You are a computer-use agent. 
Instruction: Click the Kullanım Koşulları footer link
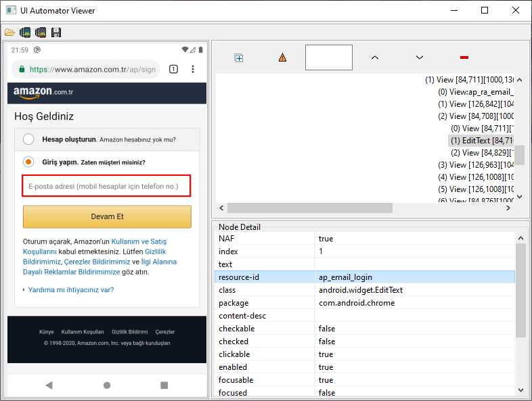click(x=83, y=332)
